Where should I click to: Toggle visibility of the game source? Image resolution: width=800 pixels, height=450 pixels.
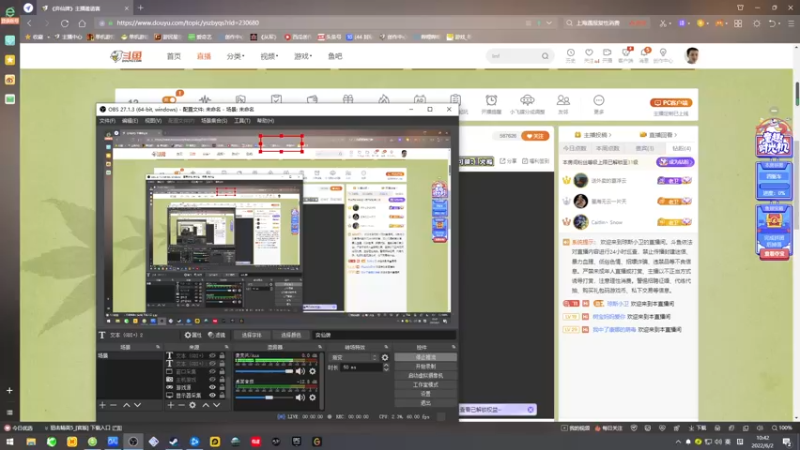(x=212, y=387)
